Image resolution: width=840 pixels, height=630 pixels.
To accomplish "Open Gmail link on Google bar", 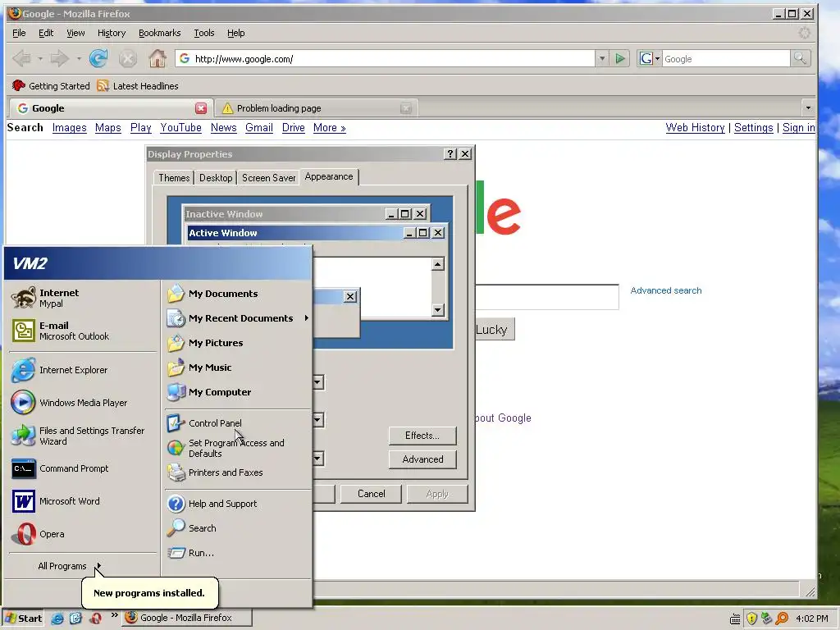I will (x=258, y=127).
